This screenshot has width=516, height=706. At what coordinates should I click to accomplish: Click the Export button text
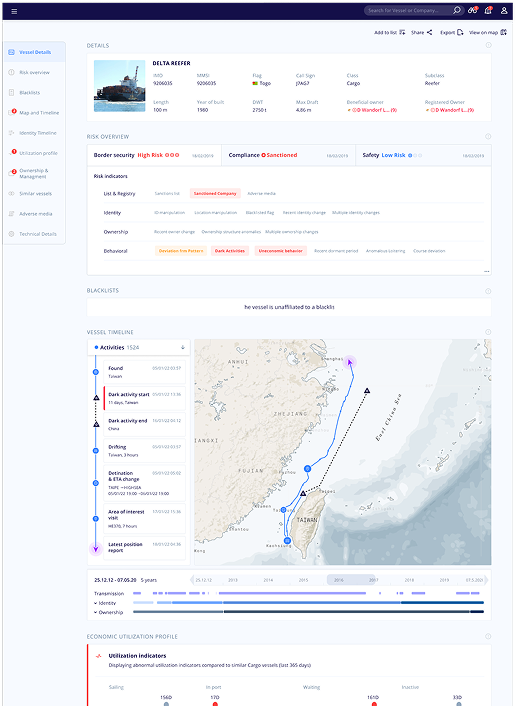click(448, 32)
